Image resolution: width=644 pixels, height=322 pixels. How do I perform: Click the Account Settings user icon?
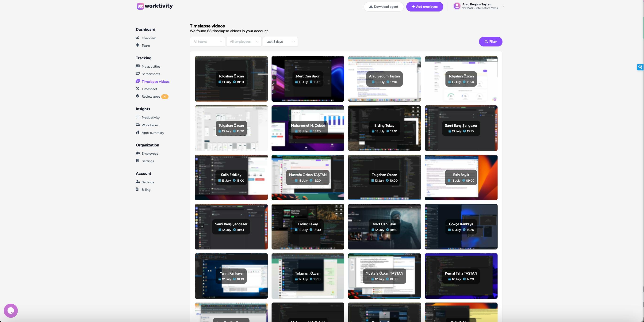click(x=138, y=182)
